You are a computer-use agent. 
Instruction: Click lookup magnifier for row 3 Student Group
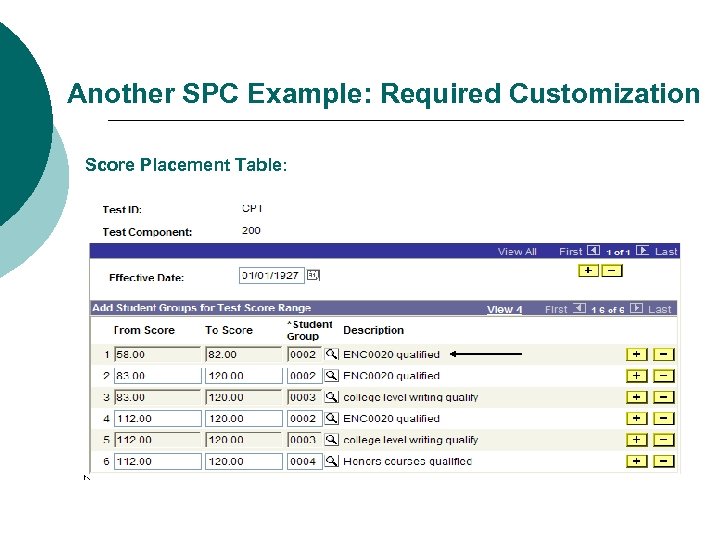coord(332,397)
